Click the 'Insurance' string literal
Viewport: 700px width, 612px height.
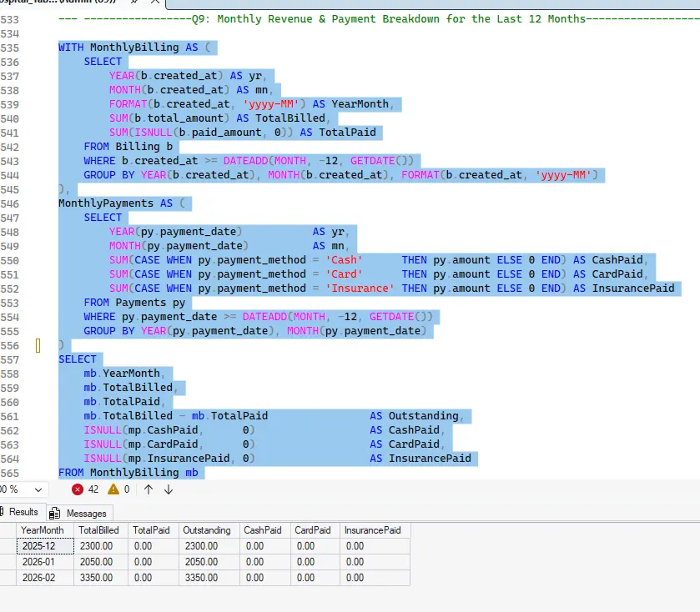(360, 288)
